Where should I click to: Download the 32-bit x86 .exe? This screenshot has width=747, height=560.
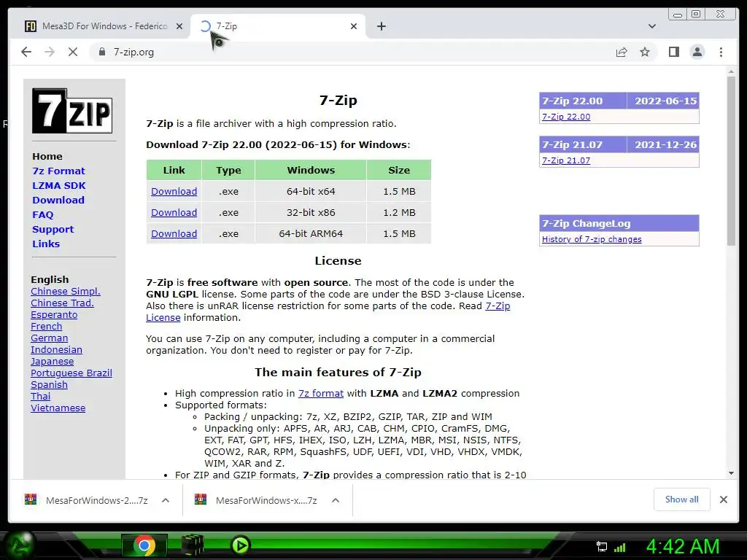coord(174,212)
